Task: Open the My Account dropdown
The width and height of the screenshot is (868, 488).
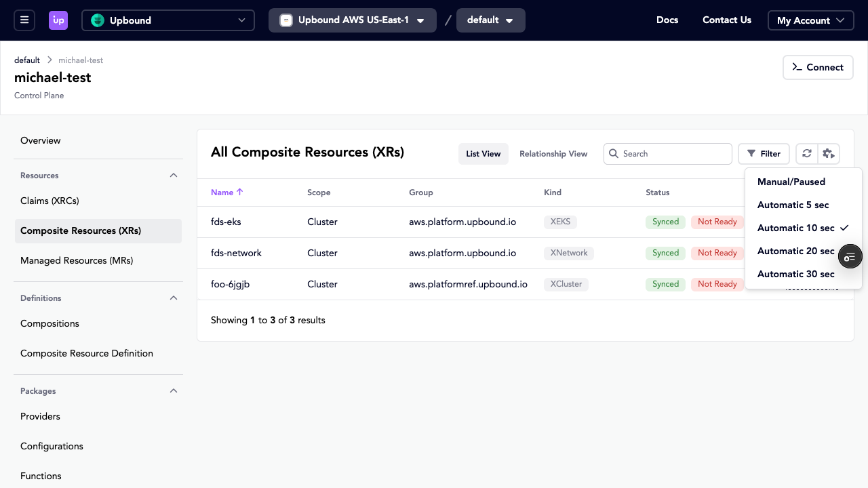Action: 810,20
